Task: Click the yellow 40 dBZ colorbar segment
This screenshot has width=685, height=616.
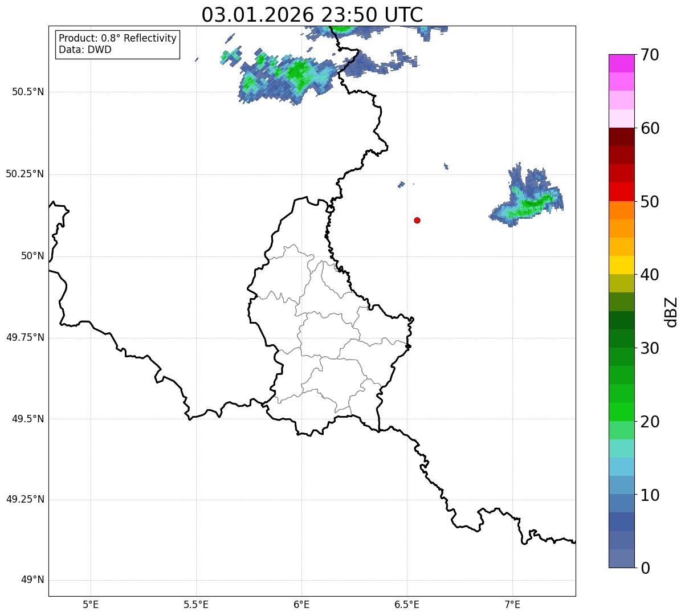Action: (x=621, y=265)
